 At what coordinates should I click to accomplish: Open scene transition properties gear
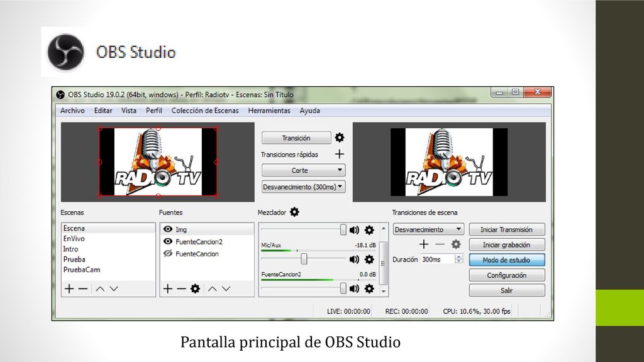tap(456, 244)
